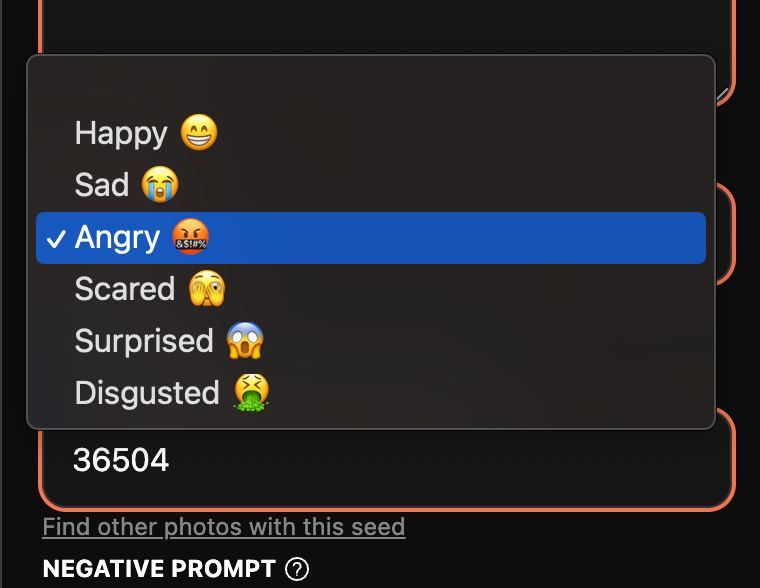The image size is (760, 588).
Task: Open Find other photos with this seed
Action: (224, 527)
